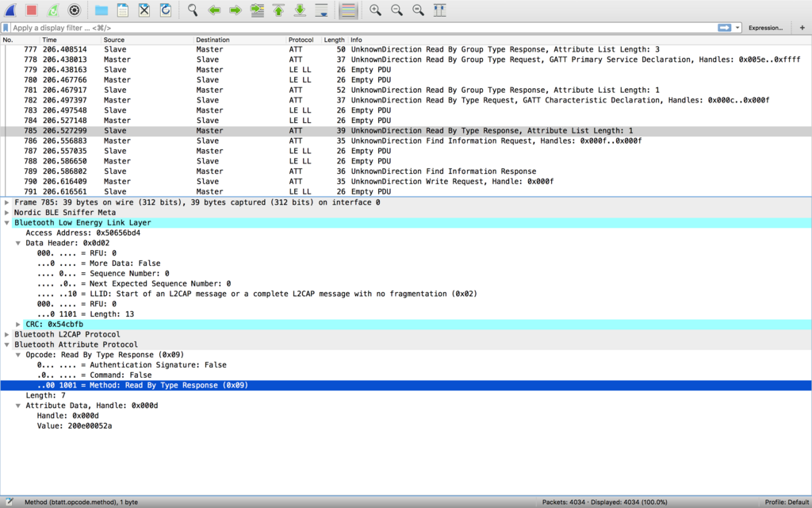
Task: Select packet 778 Read By Group Type Request
Action: click(406, 60)
